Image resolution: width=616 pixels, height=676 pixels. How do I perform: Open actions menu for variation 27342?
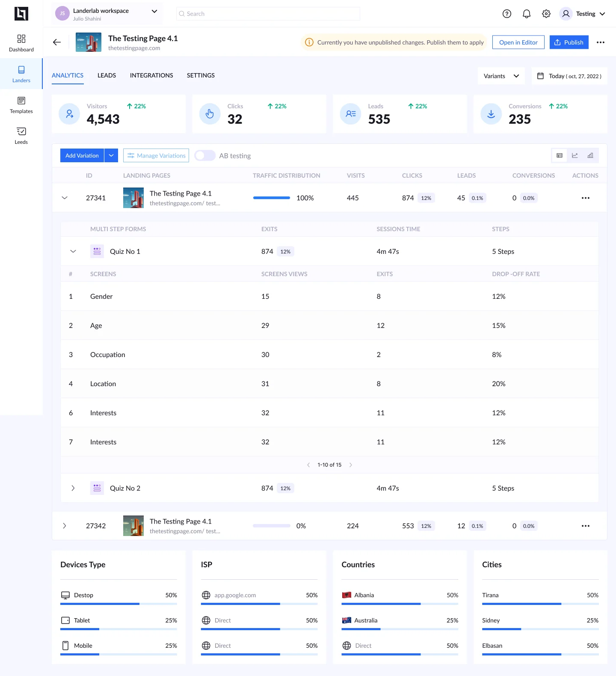586,526
